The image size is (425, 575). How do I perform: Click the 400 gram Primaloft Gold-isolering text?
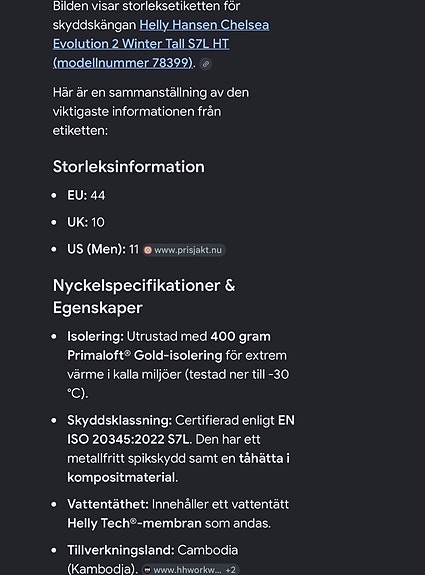coord(169,346)
